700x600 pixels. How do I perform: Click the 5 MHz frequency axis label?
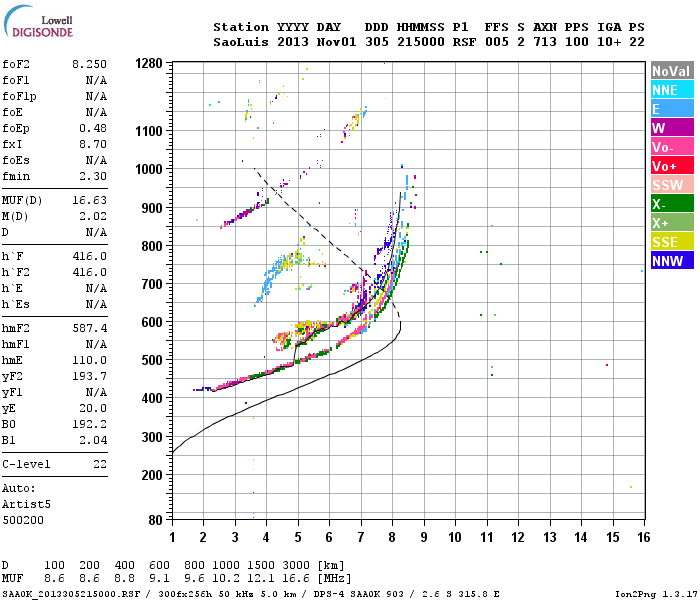(x=298, y=537)
